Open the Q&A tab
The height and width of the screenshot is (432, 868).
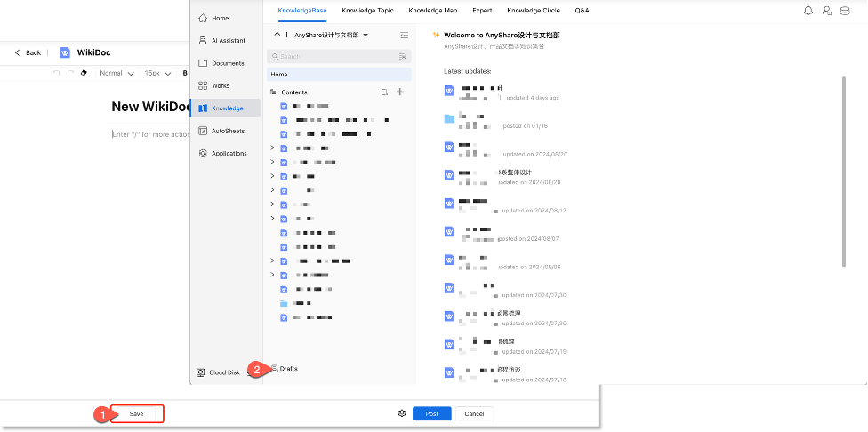click(x=582, y=11)
